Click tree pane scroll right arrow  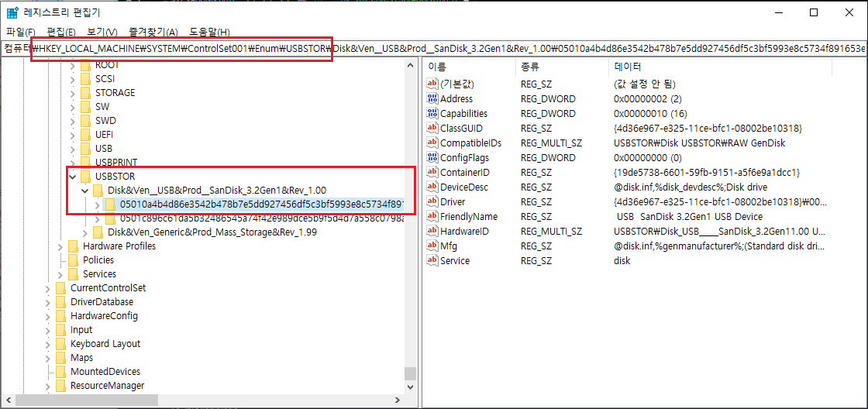(x=398, y=400)
